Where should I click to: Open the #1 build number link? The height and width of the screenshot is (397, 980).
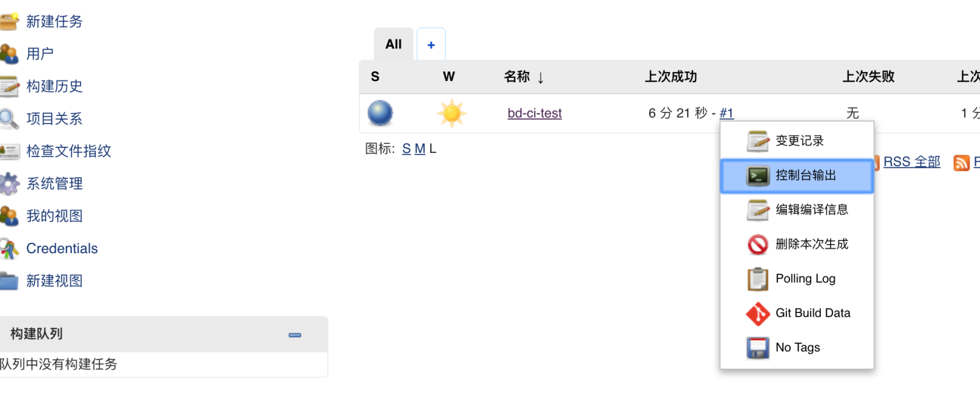pyautogui.click(x=727, y=113)
